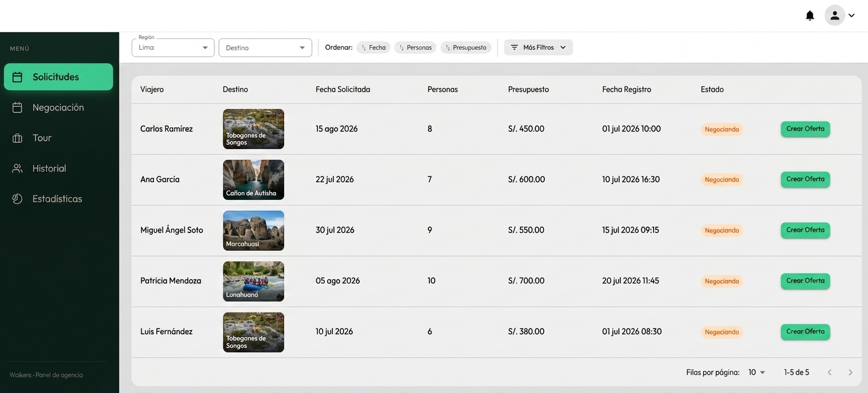The image size is (868, 393).
Task: Create an offer for Carlos Ramírez
Action: (805, 129)
